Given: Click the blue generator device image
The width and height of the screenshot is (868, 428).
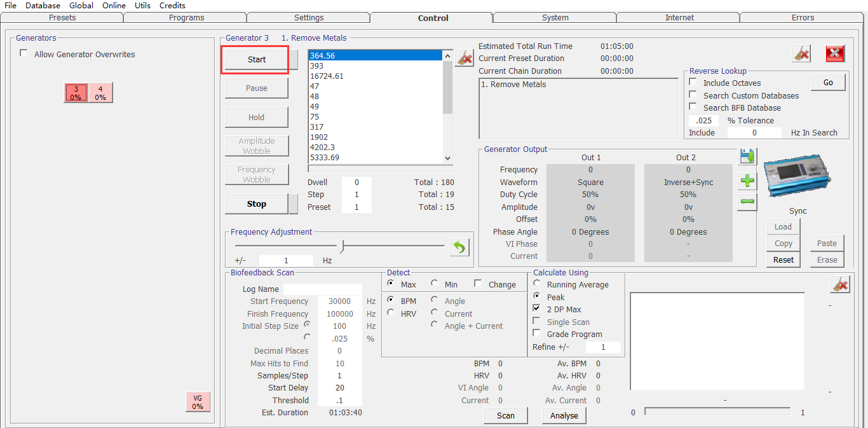Looking at the screenshot, I should click(x=797, y=174).
